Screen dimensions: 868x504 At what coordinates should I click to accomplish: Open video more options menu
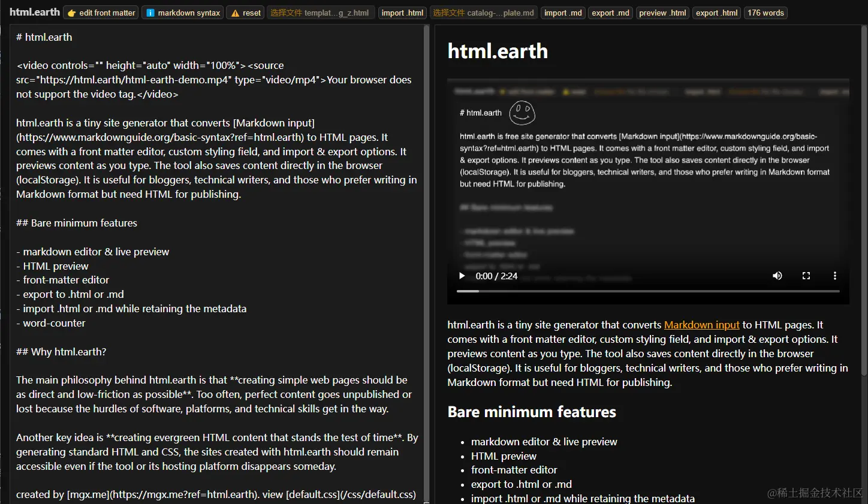click(x=834, y=276)
